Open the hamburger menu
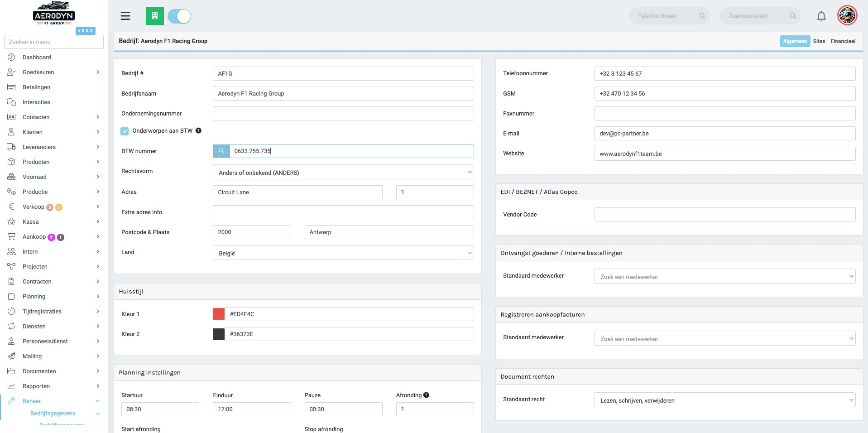This screenshot has width=868, height=433. pyautogui.click(x=125, y=16)
